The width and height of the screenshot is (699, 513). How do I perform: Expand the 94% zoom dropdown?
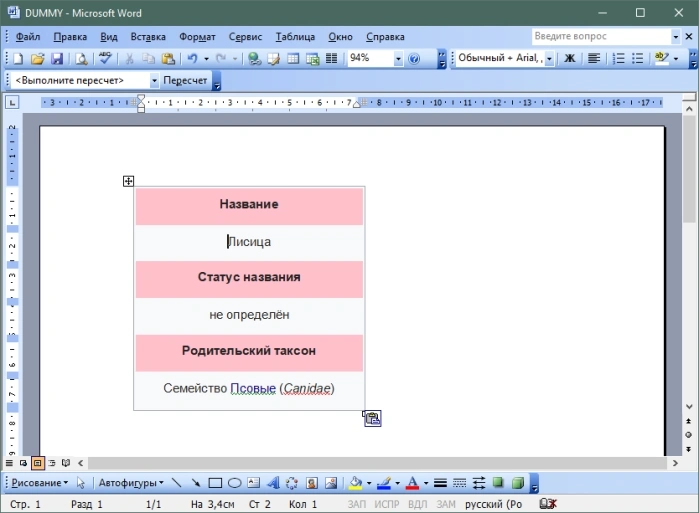click(x=398, y=58)
